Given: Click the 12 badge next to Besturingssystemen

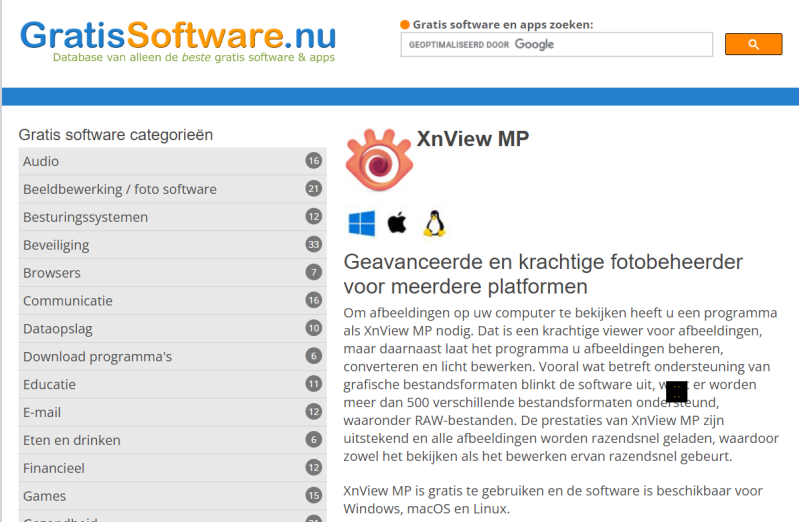Looking at the screenshot, I should [x=314, y=217].
